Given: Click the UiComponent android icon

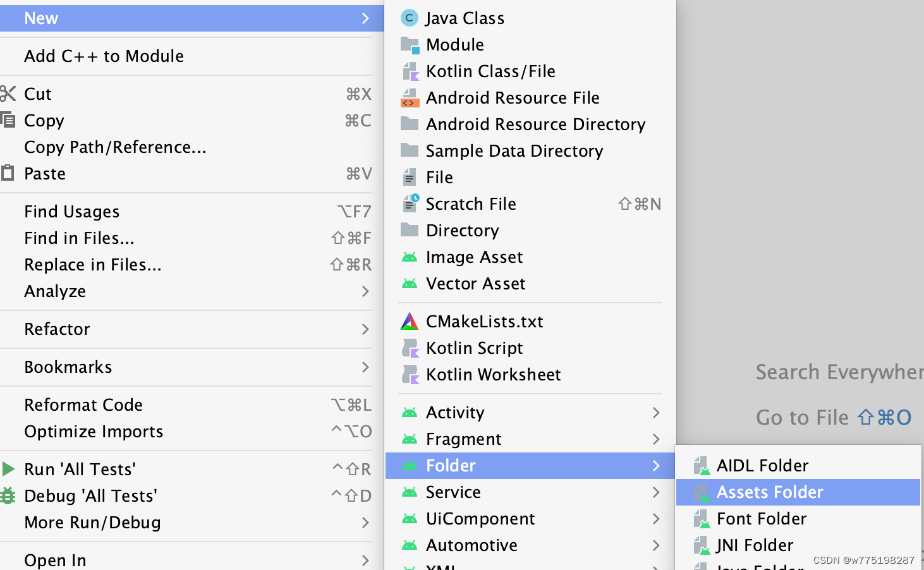Looking at the screenshot, I should 410,519.
